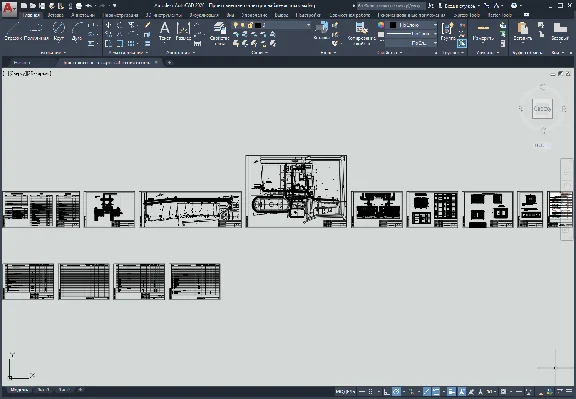Image resolution: width=576 pixels, height=399 pixels.
Task: Select the Scale tool icon
Action: pos(120,43)
